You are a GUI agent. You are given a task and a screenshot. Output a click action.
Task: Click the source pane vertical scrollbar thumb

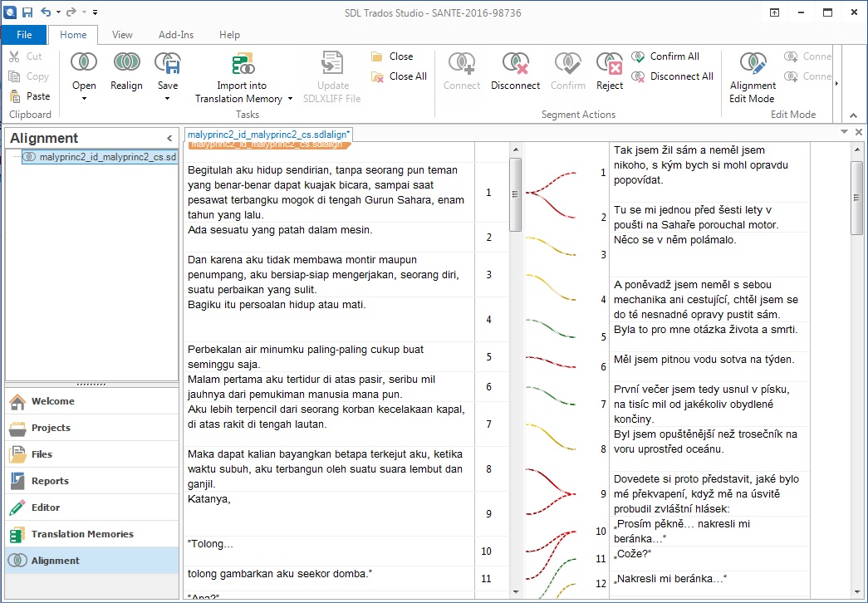pyautogui.click(x=515, y=194)
